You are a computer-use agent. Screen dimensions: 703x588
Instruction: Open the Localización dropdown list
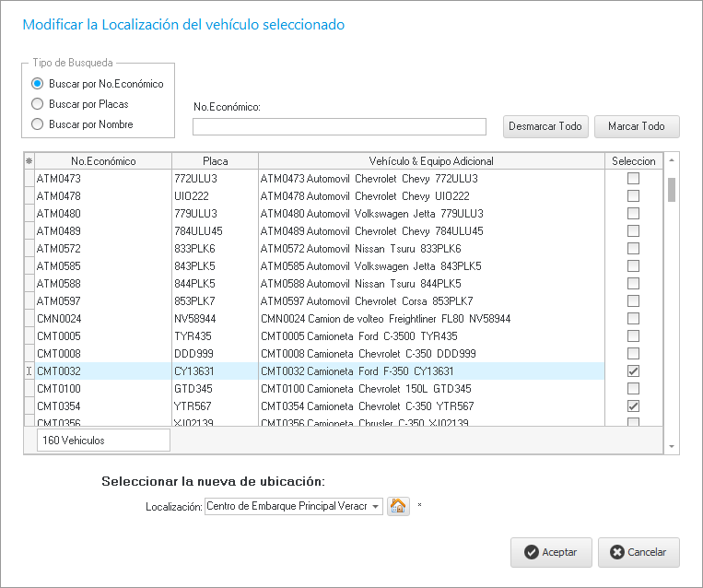pos(376,506)
